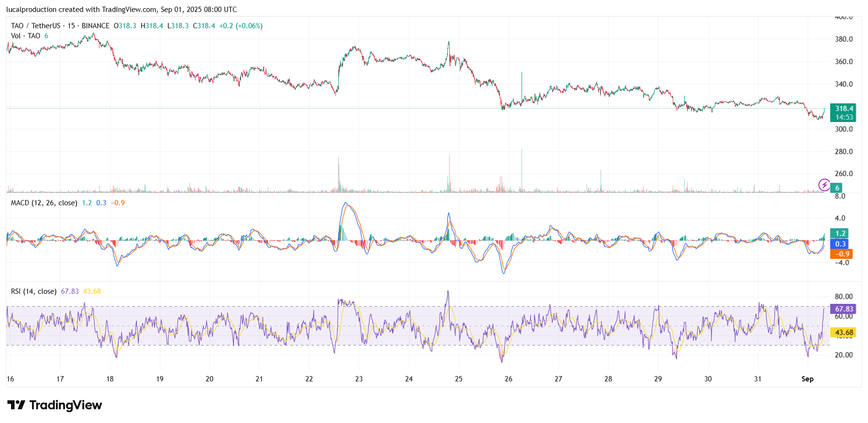Click the open value O318.3
868x423 pixels.
point(125,26)
